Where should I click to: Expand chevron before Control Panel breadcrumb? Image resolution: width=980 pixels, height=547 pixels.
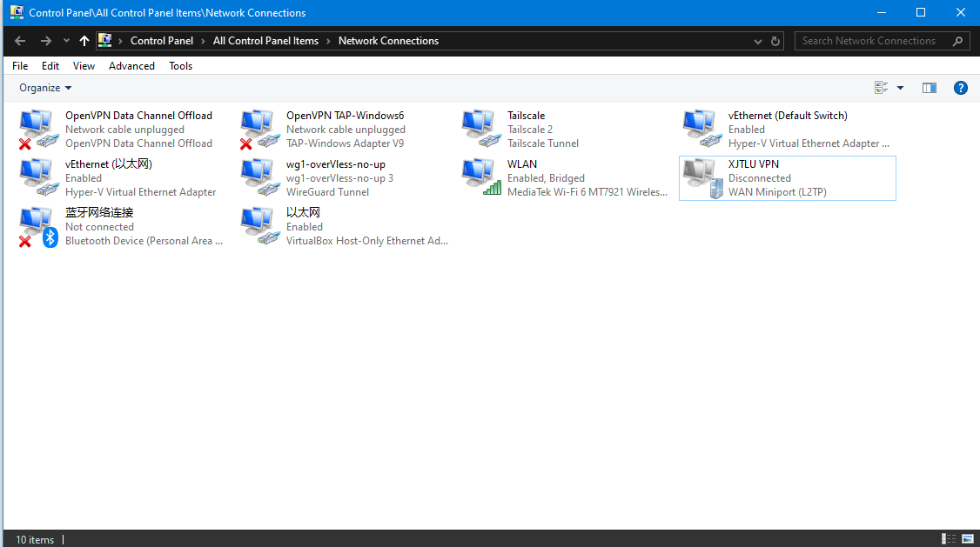click(120, 41)
